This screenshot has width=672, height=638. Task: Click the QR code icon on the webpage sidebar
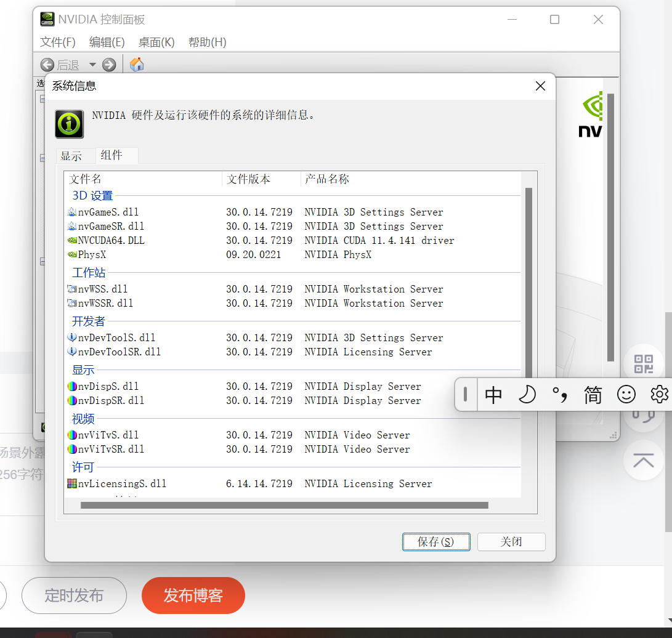[643, 364]
